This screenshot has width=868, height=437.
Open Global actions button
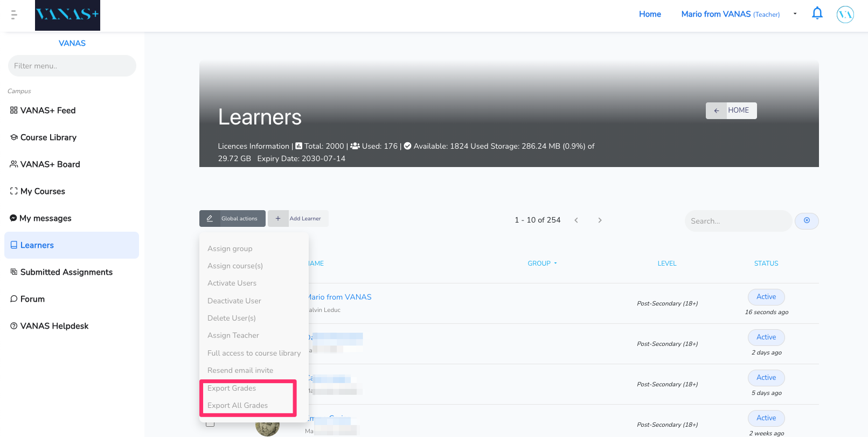click(x=232, y=218)
